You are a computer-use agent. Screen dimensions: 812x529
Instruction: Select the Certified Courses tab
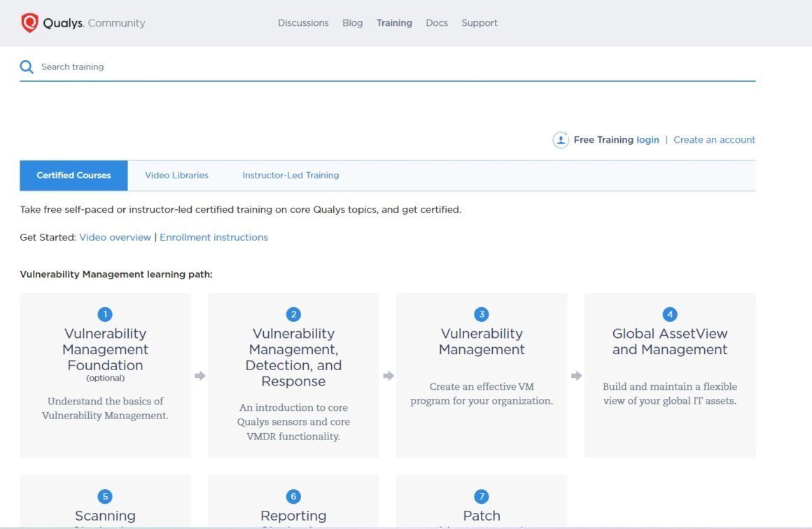pyautogui.click(x=73, y=175)
